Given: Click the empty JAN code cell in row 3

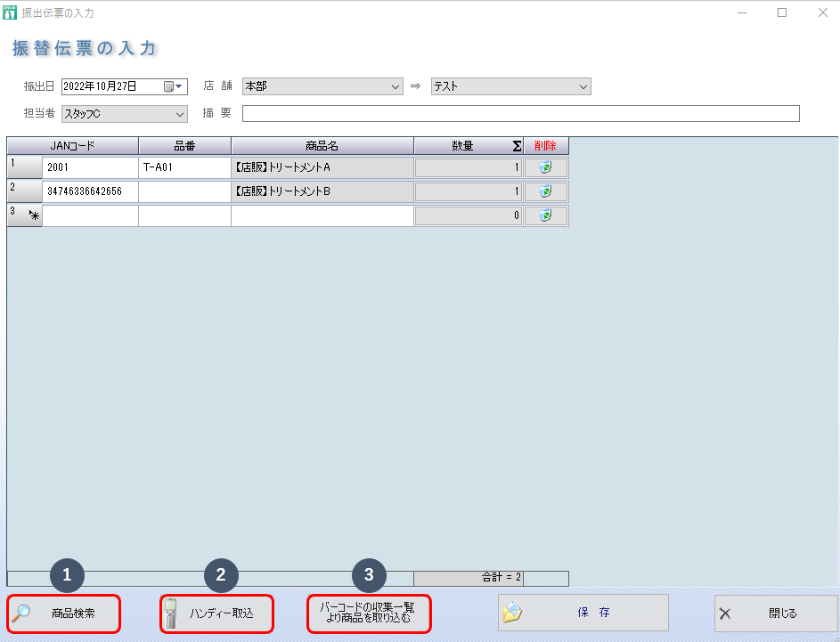Looking at the screenshot, I should pos(90,215).
